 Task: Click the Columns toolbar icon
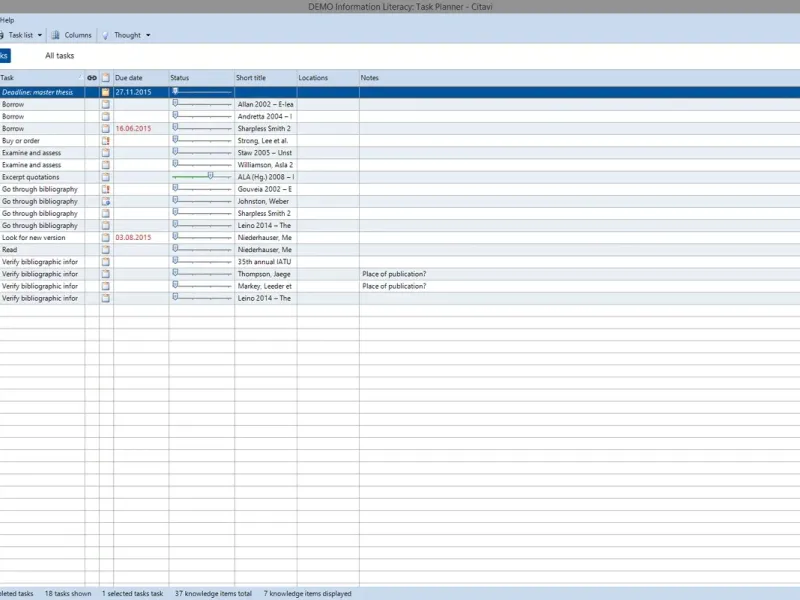55,35
